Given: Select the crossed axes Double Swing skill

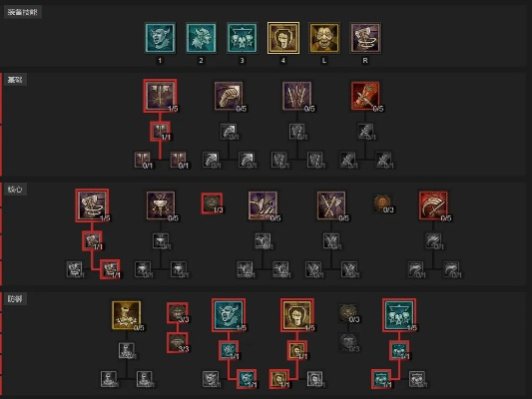Looking at the screenshot, I should coord(331,205).
